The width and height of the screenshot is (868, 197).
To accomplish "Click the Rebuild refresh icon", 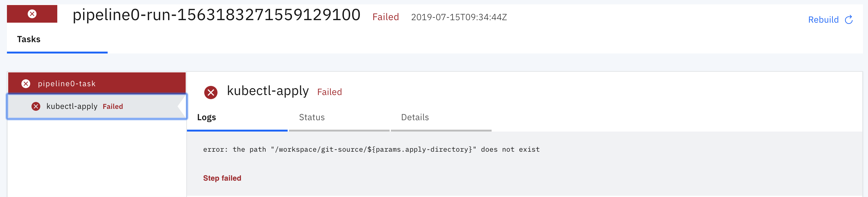I will [x=849, y=20].
